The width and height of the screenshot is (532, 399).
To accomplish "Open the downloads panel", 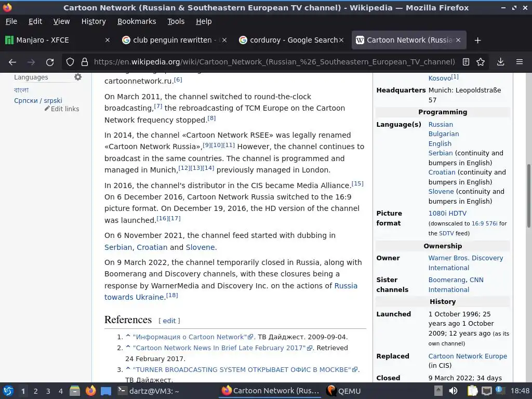I will (500, 62).
